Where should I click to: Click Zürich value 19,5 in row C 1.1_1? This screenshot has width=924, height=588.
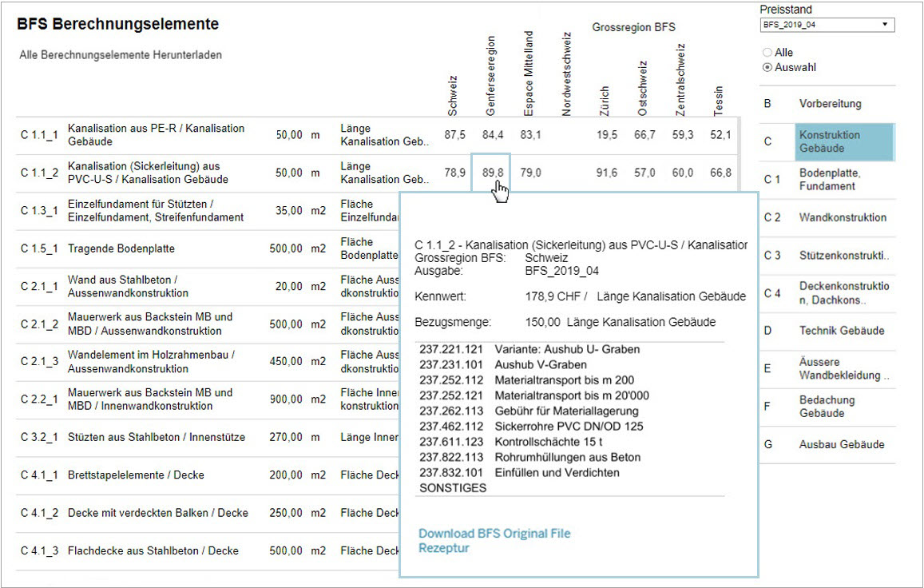606,135
